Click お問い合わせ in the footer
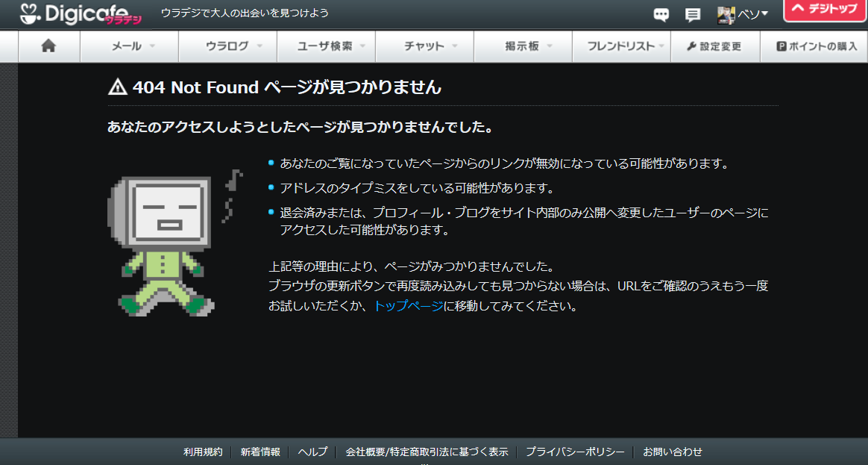 [673, 452]
